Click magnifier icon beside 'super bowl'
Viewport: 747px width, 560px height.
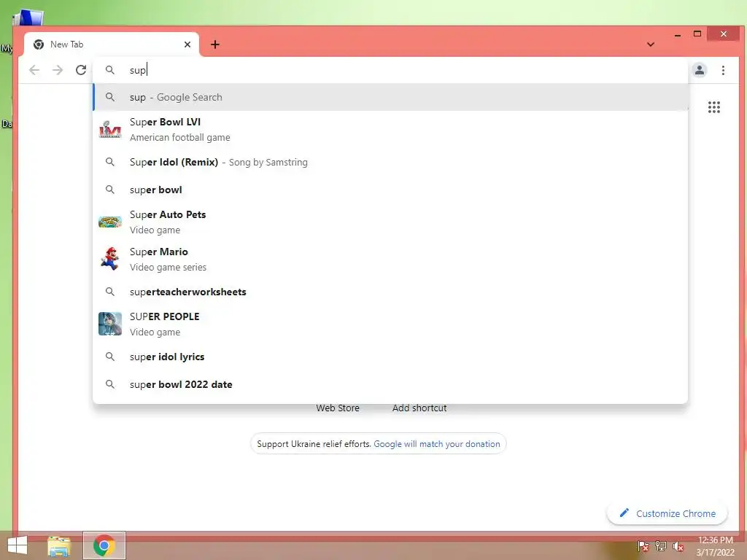pyautogui.click(x=110, y=190)
